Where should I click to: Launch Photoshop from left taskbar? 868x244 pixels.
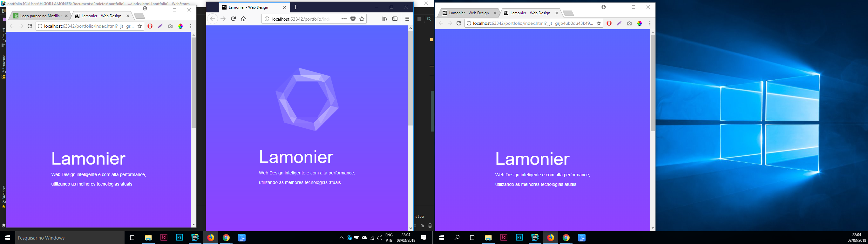tap(179, 237)
